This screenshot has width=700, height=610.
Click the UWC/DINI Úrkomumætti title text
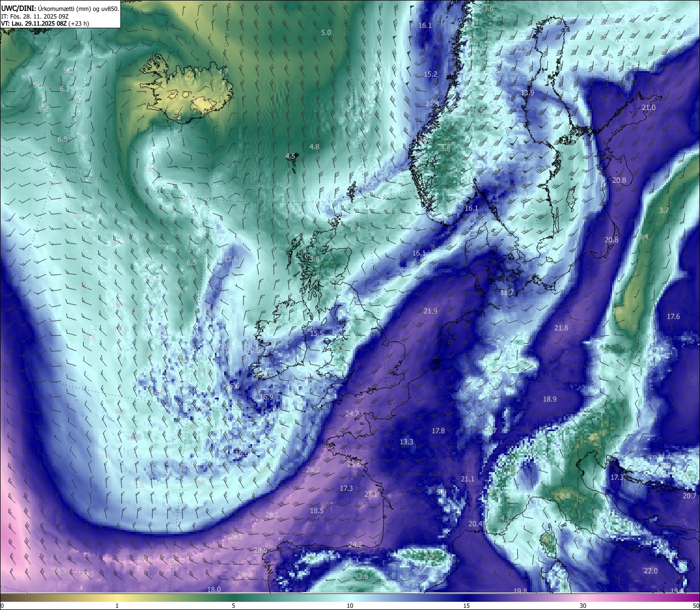coord(60,9)
